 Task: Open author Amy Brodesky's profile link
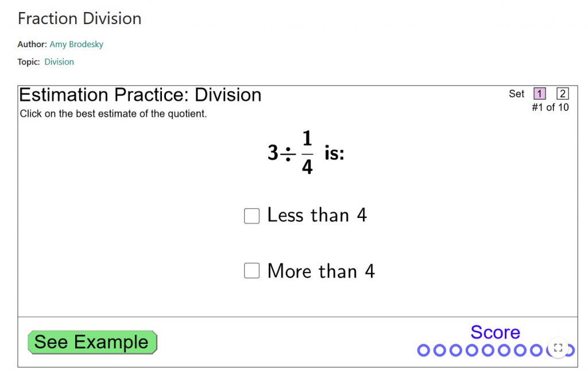pyautogui.click(x=76, y=44)
